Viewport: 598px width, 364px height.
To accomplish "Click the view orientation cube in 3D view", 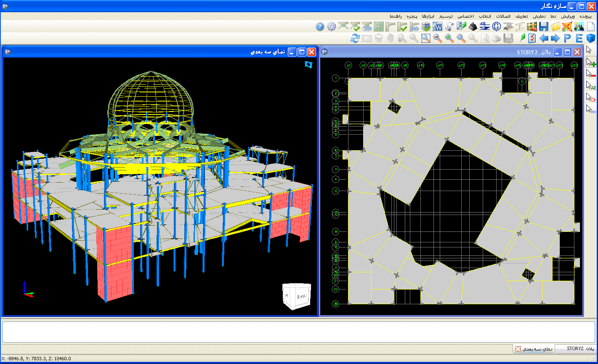I will click(x=297, y=296).
